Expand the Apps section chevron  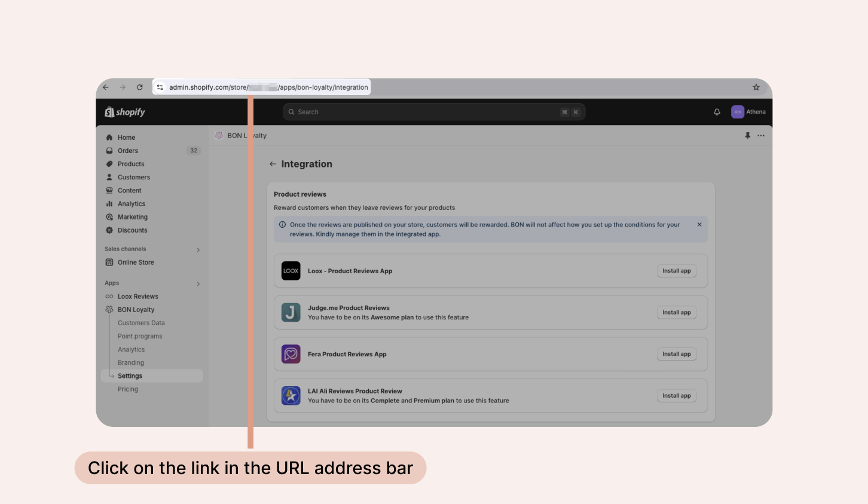pyautogui.click(x=198, y=284)
